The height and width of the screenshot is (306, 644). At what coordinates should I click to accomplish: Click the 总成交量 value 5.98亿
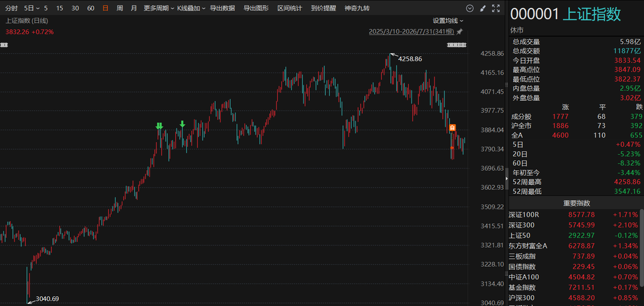point(631,42)
